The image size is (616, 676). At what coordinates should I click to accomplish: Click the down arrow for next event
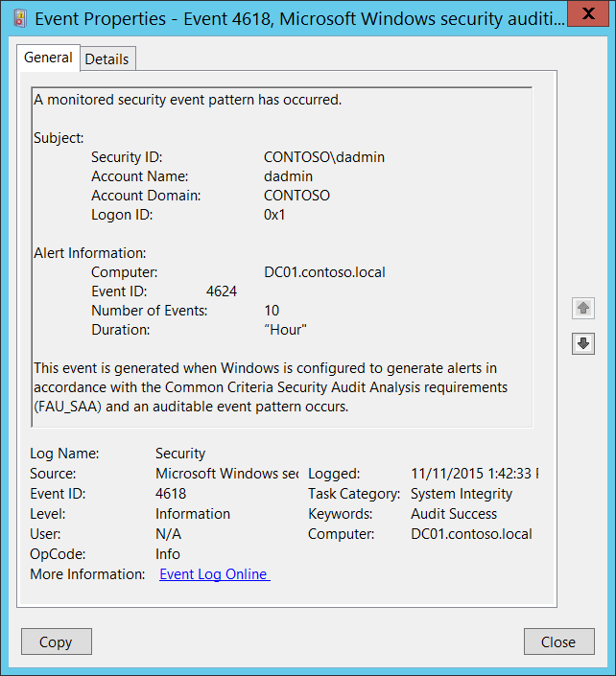coord(583,343)
